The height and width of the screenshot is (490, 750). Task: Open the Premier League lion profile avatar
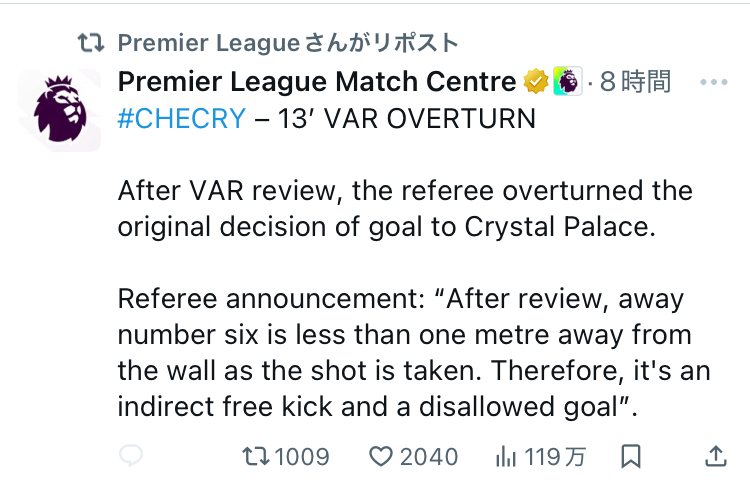[60, 110]
